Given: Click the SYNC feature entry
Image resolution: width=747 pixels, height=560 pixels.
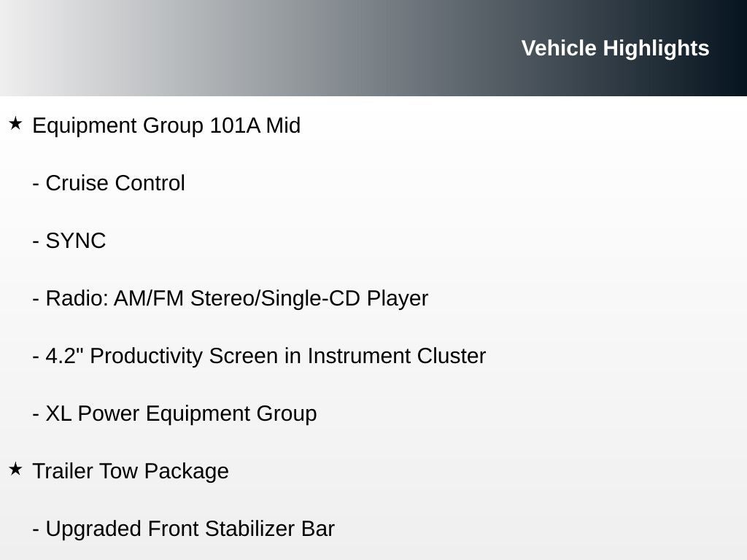Looking at the screenshot, I should pos(69,241).
